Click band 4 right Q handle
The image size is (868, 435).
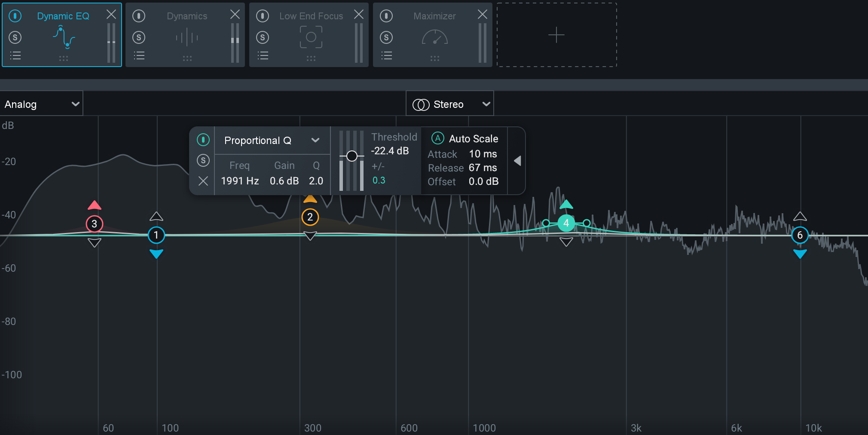coord(587,223)
